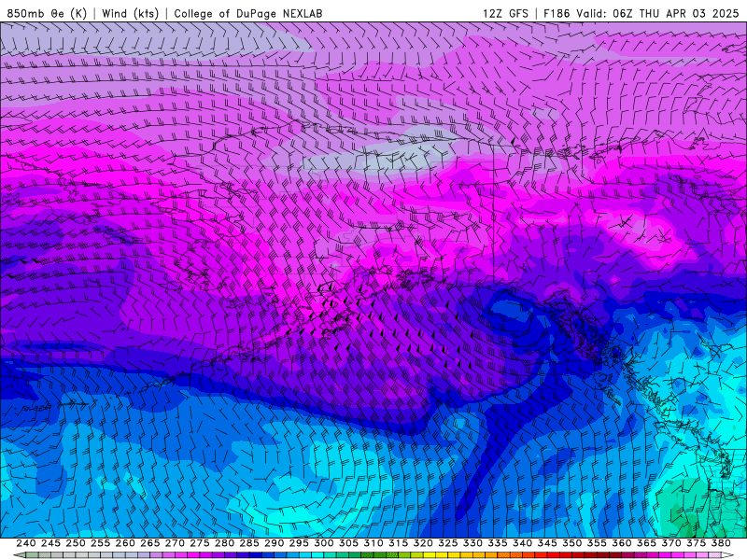Select the 250 value on the color scale
Viewport: 747px width, 560px height.
coord(76,543)
